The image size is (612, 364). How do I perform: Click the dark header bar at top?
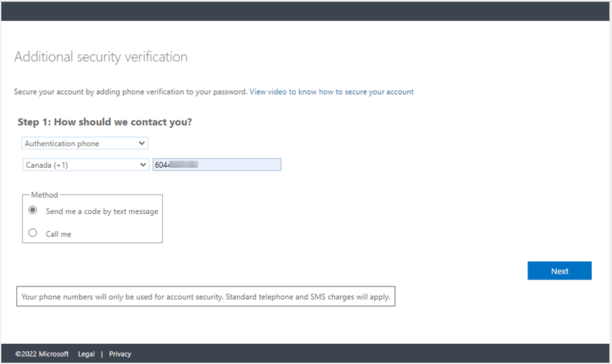pyautogui.click(x=306, y=11)
